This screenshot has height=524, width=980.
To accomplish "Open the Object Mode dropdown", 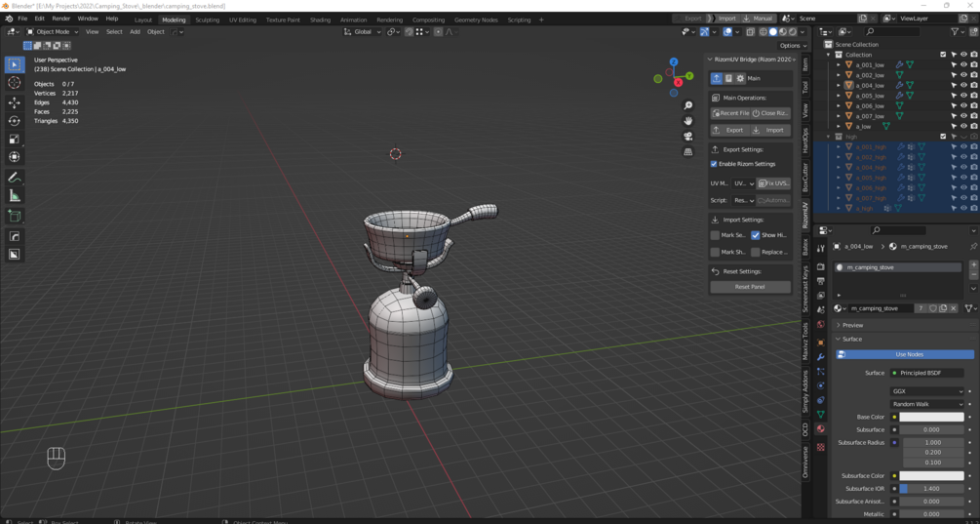I will pyautogui.click(x=55, y=31).
